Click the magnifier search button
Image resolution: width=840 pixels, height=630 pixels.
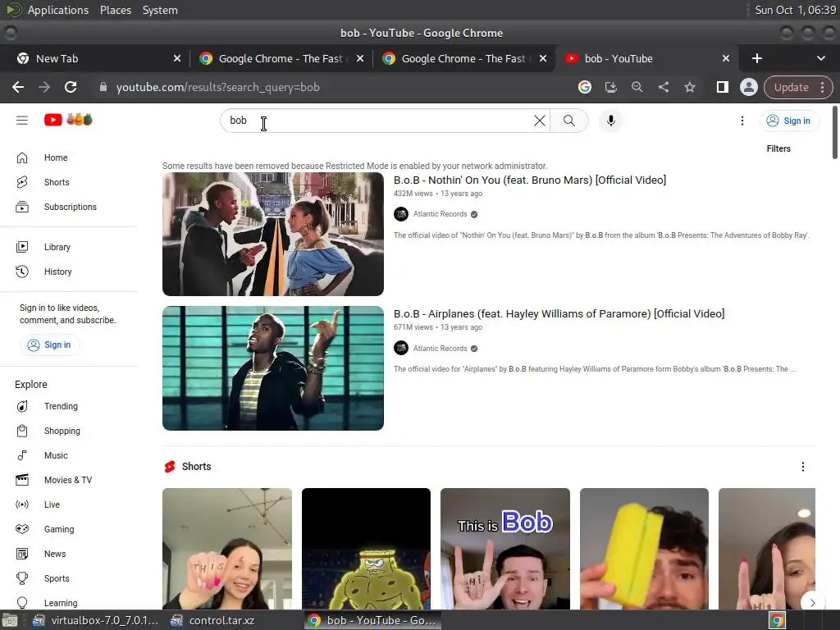569,121
